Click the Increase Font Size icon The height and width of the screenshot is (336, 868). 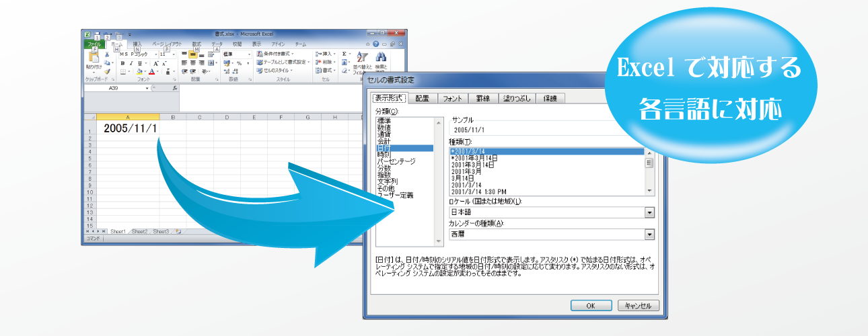[156, 63]
